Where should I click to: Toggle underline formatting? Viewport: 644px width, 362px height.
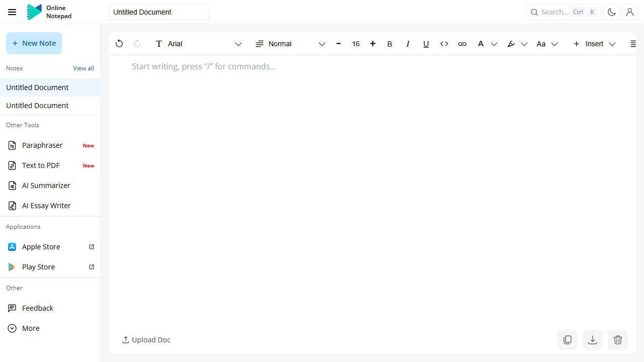pos(426,44)
